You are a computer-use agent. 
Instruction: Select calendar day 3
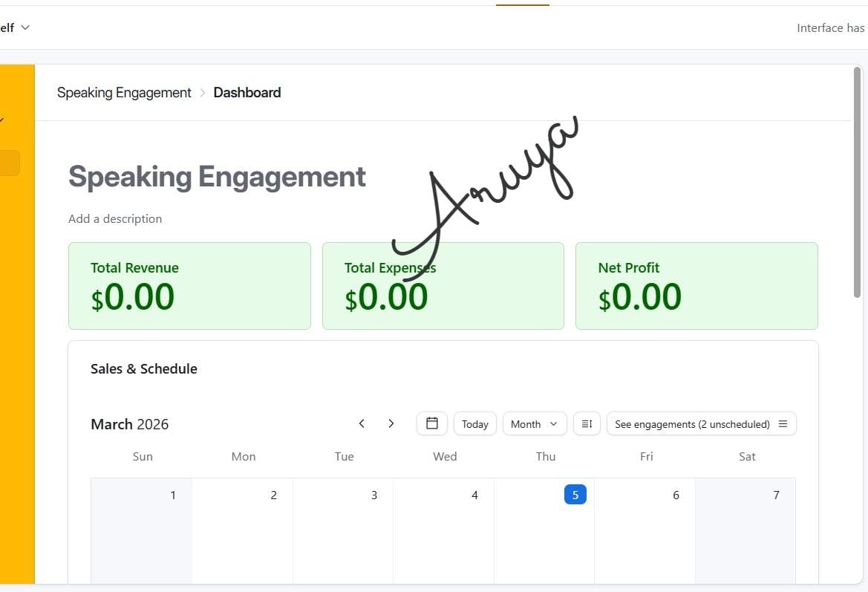[374, 495]
